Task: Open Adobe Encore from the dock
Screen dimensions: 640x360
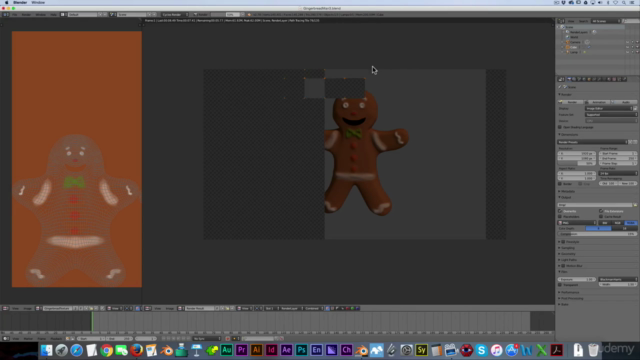Action: pos(316,350)
